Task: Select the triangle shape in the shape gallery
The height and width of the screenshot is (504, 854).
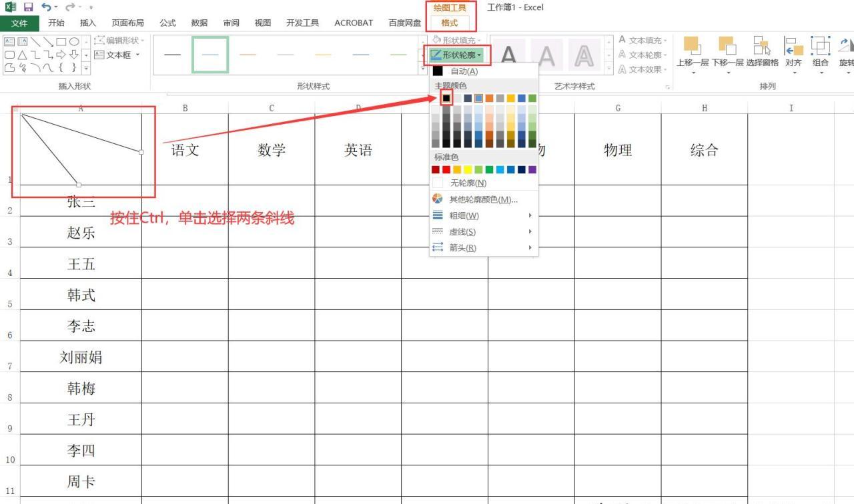Action: pyautogui.click(x=22, y=55)
